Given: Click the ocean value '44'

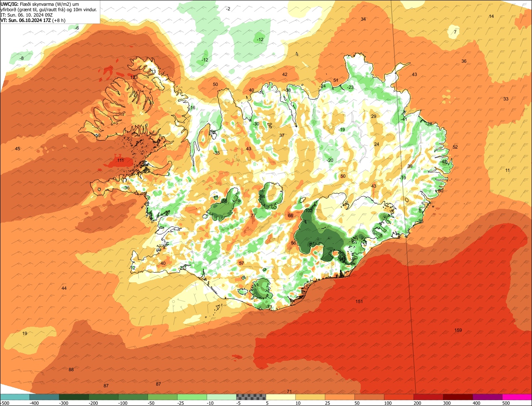Looking at the screenshot, I should (64, 288).
